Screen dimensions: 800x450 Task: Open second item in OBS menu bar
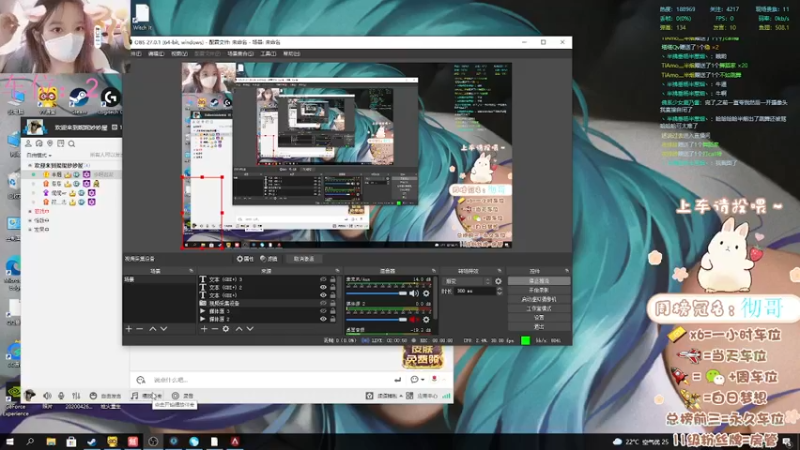point(156,54)
